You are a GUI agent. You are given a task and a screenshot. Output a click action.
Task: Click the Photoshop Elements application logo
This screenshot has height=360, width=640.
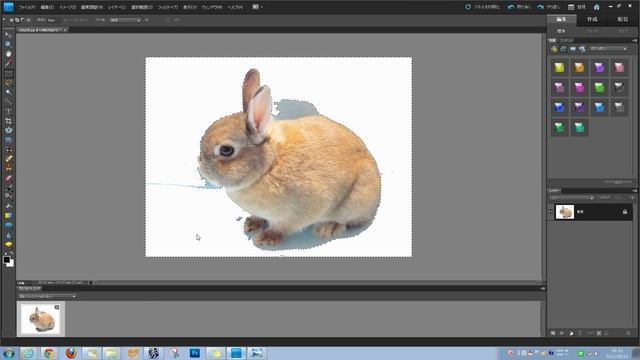click(x=8, y=7)
